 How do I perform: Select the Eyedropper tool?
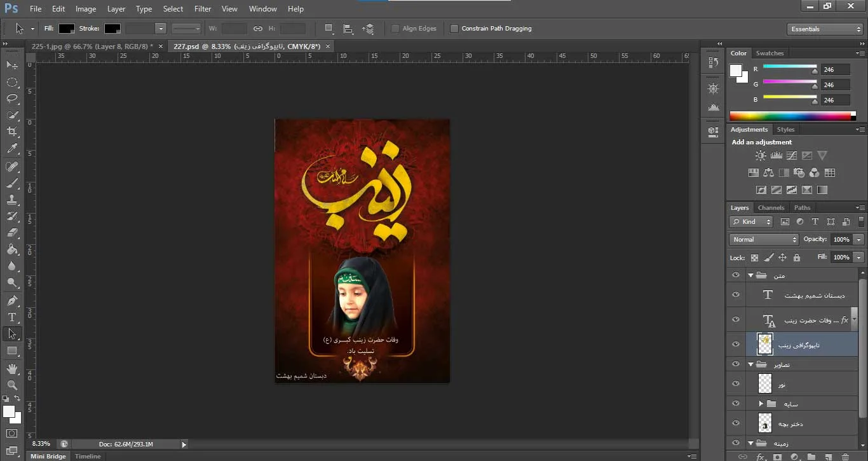click(12, 149)
